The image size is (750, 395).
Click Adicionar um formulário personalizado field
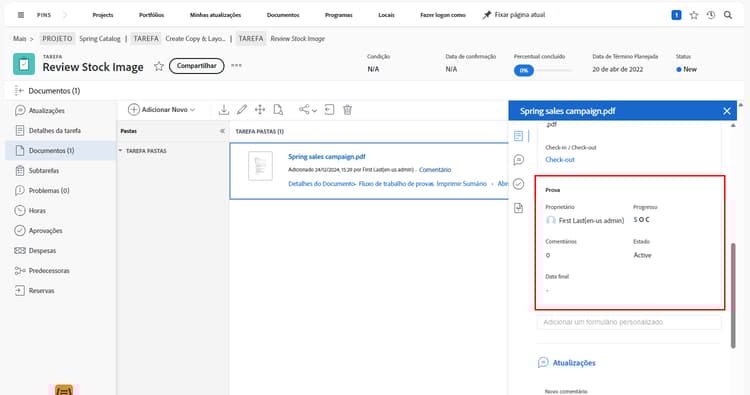coord(629,322)
